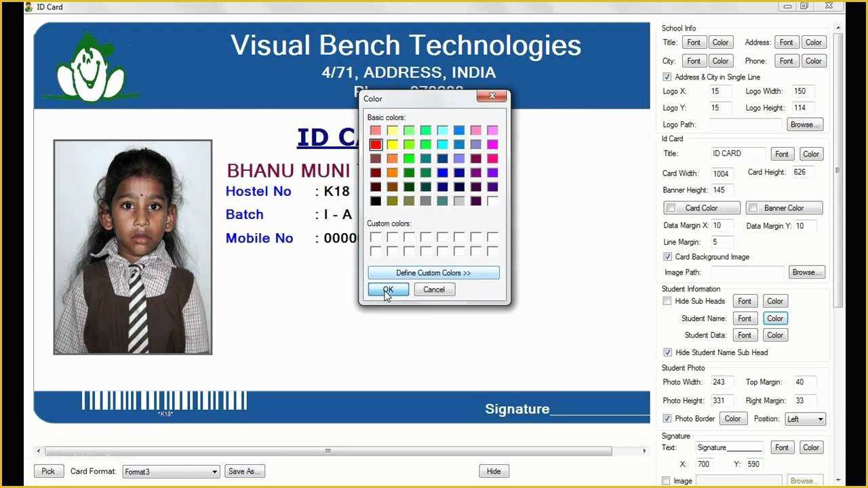The image size is (868, 488).
Task: Click the Banner Height input field
Action: [x=723, y=190]
